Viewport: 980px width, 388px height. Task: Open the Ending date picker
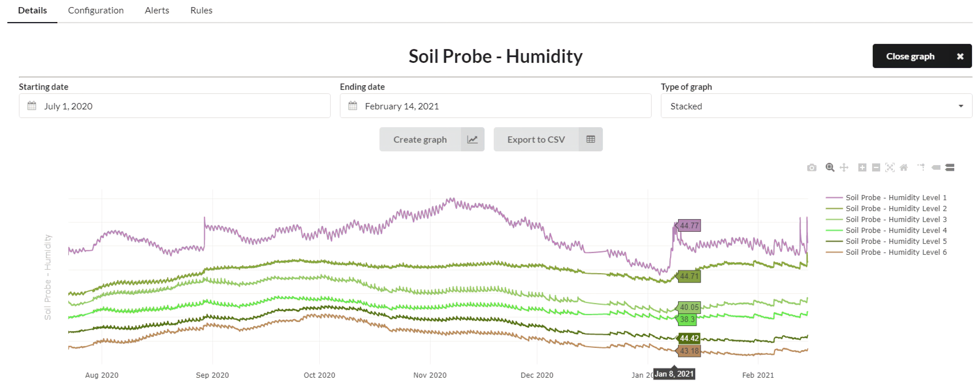(495, 106)
